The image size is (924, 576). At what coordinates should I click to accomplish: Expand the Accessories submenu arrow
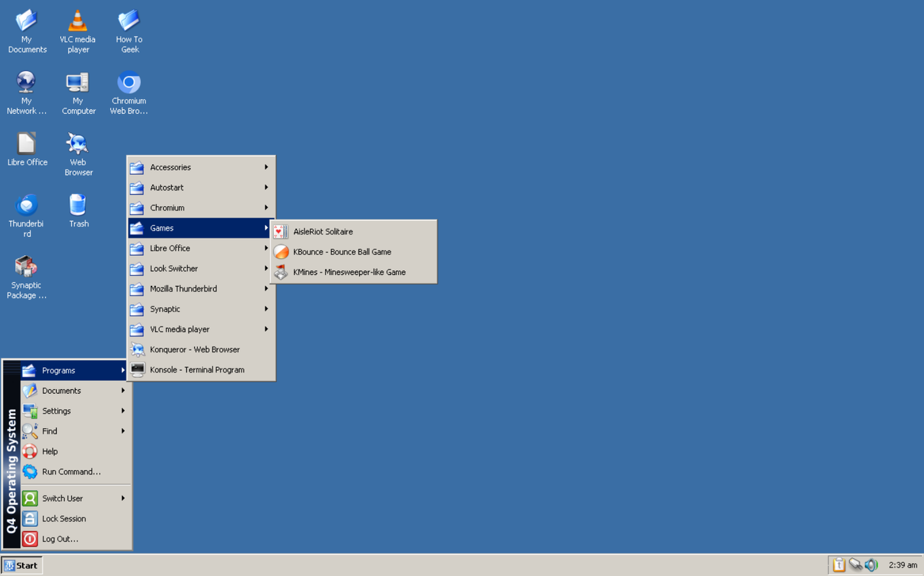(266, 167)
